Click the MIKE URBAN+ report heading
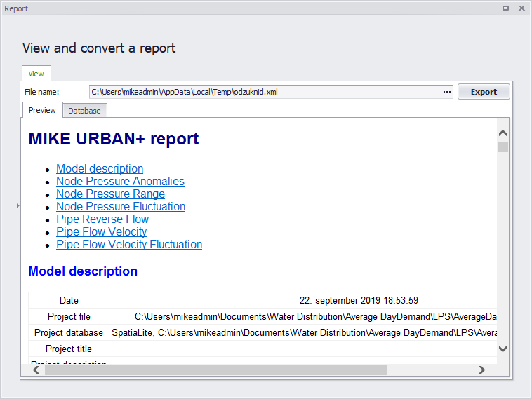This screenshot has height=399, width=532. point(114,139)
